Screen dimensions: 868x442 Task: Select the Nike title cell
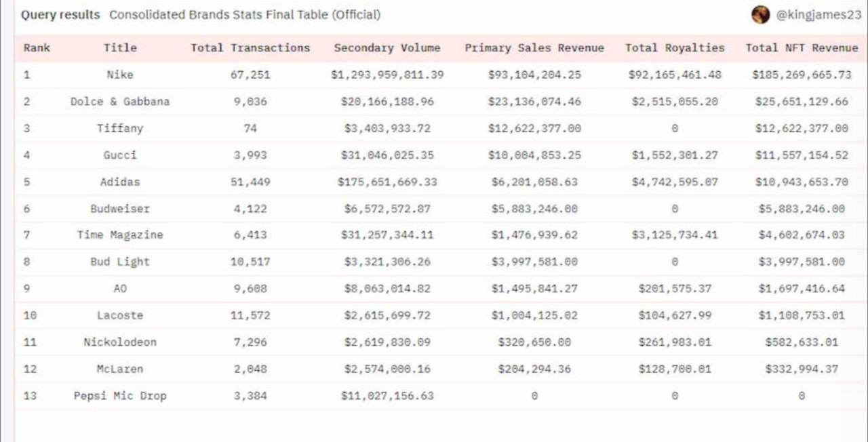pyautogui.click(x=120, y=75)
